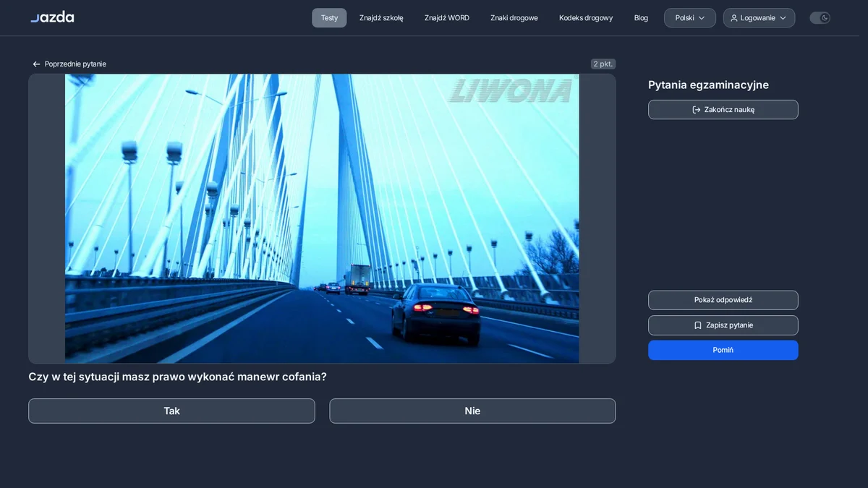Screen dimensions: 868x488
Task: Open the Logowanie dropdown menu
Action: [759, 18]
